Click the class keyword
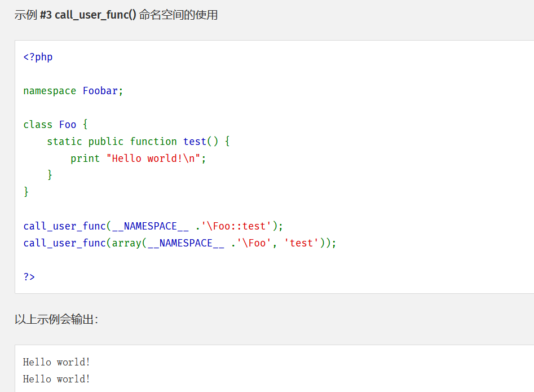The image size is (534, 392). tap(38, 125)
